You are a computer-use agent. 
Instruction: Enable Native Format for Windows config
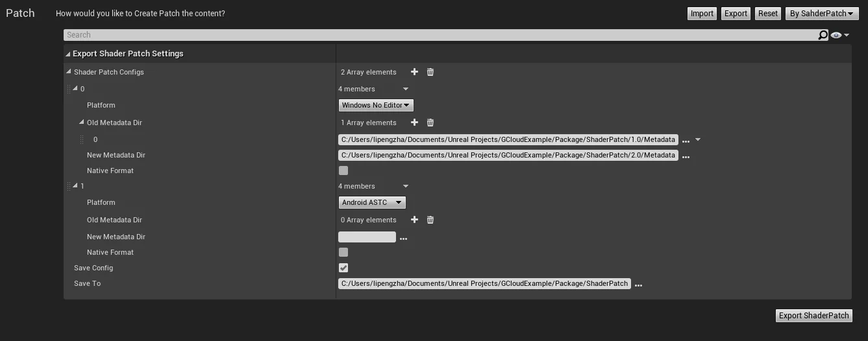coord(343,170)
